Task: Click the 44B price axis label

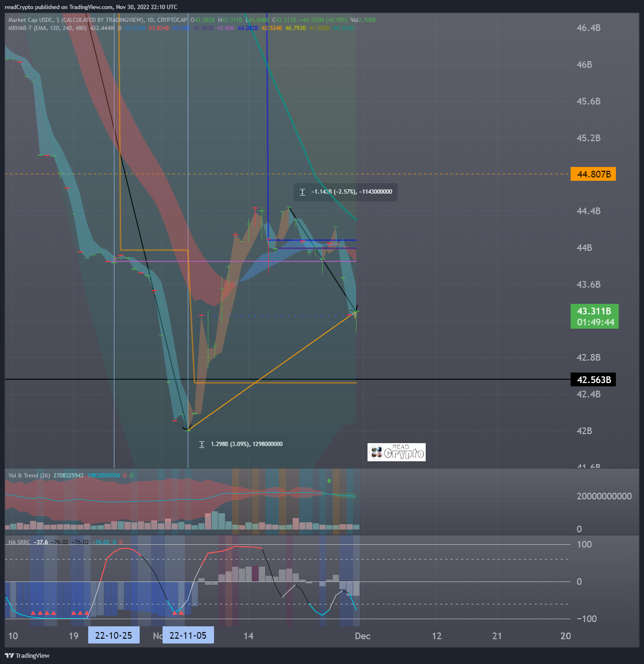Action: tap(584, 248)
